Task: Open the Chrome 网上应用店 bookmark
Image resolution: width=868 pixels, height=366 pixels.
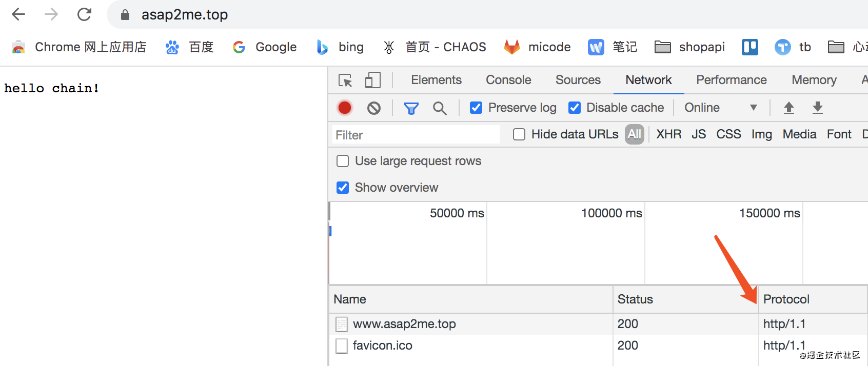Action: click(80, 47)
